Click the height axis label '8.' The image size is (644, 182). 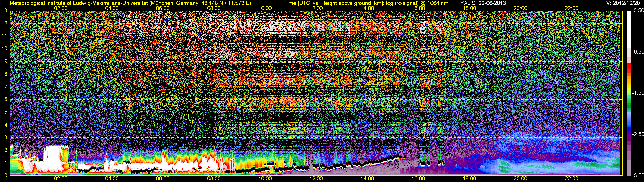click(x=6, y=74)
